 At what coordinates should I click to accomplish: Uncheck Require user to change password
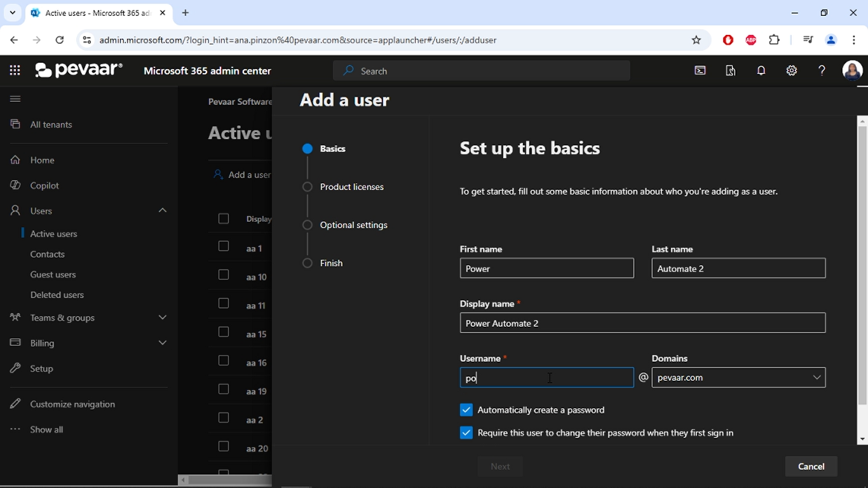pos(466,433)
